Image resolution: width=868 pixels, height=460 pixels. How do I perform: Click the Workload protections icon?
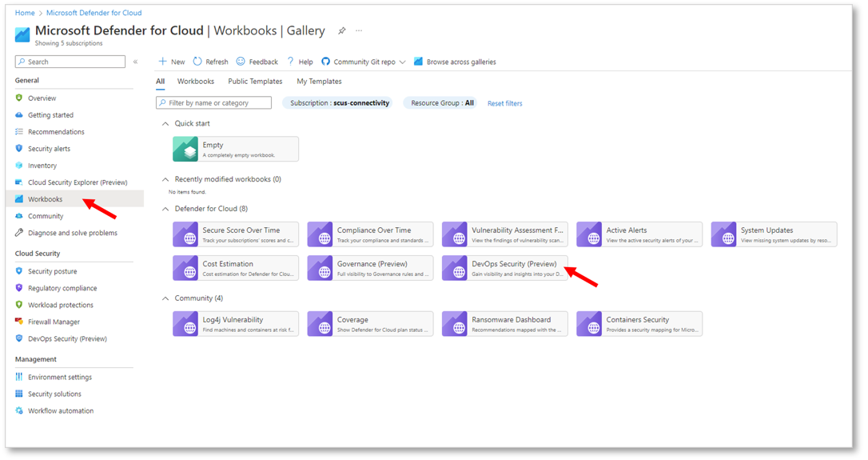tap(19, 305)
